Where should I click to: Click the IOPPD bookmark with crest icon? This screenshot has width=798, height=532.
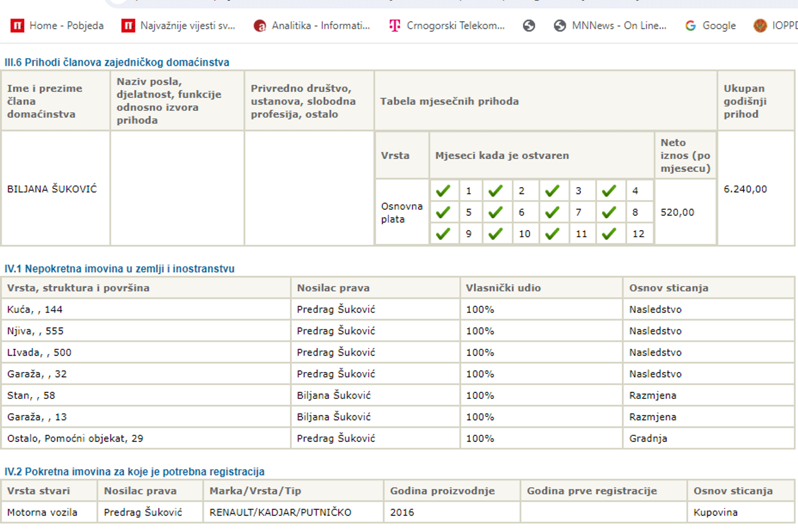pyautogui.click(x=760, y=26)
